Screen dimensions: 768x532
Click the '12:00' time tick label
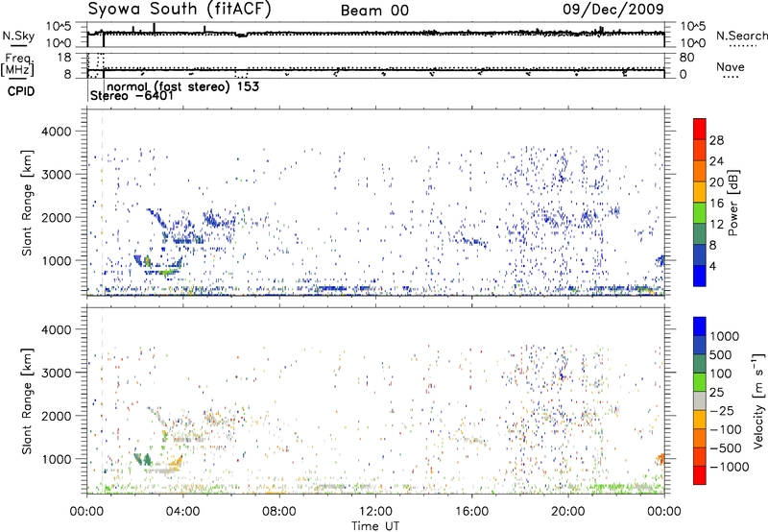pos(375,512)
